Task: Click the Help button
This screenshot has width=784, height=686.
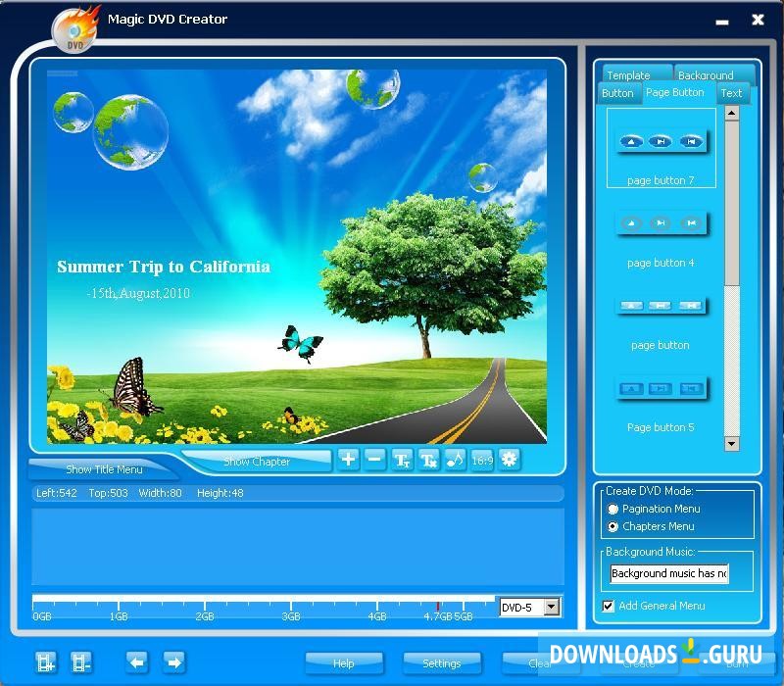Action: pyautogui.click(x=344, y=662)
